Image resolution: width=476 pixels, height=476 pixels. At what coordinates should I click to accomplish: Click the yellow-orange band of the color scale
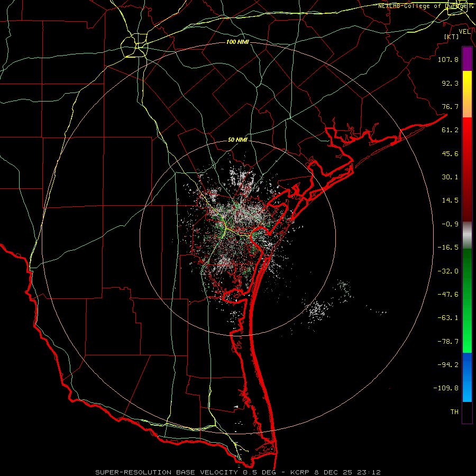[x=467, y=94]
